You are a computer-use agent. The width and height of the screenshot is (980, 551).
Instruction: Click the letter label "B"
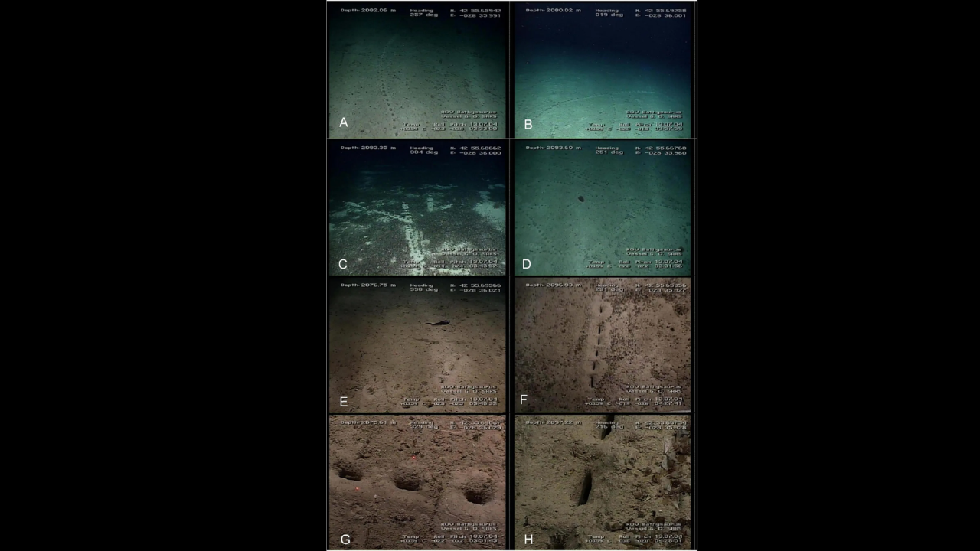tap(528, 123)
